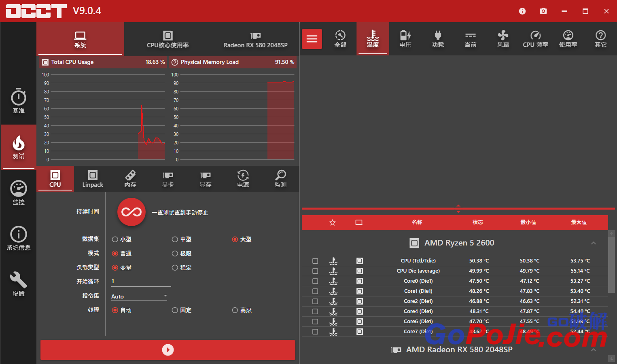
Task: Show 其它 other sensors
Action: (x=600, y=39)
